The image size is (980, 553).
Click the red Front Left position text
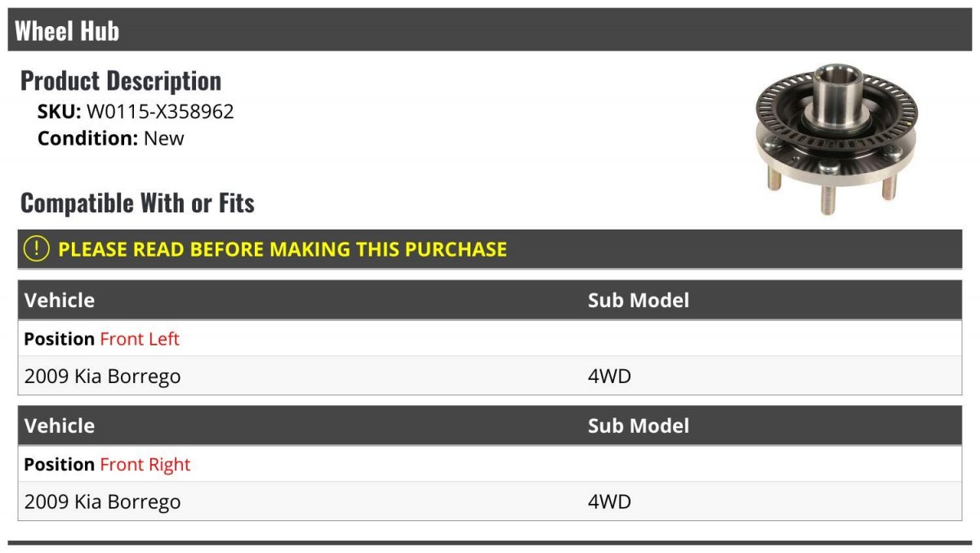(140, 338)
